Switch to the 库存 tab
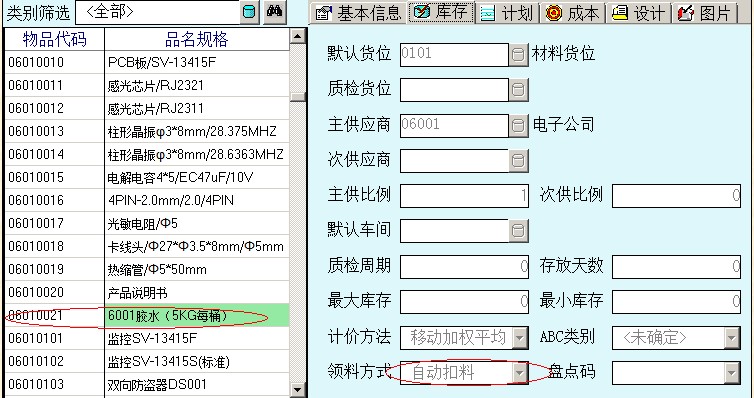Viewport: 754px width, 398px height. 441,12
